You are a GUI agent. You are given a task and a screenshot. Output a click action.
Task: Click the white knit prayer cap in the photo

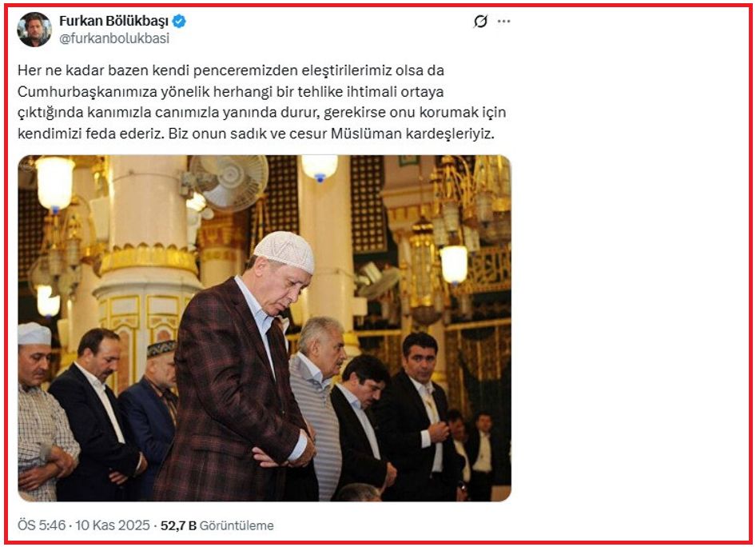pyautogui.click(x=284, y=251)
